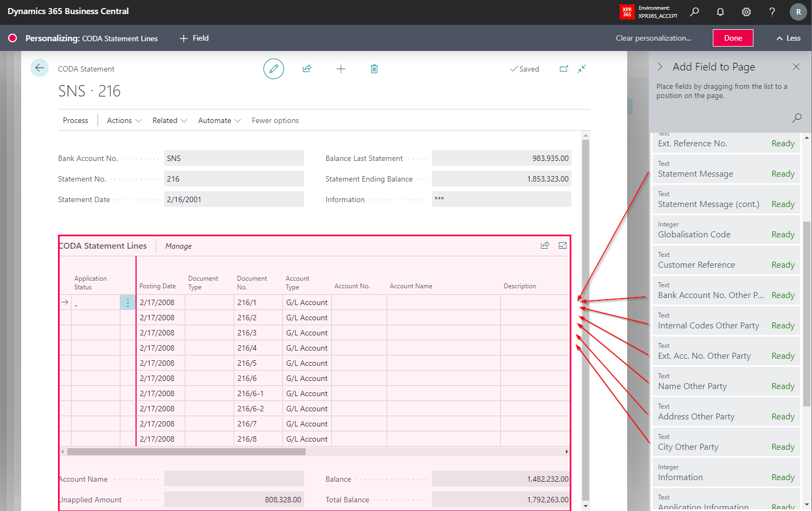Viewport: 812px width, 511px height.
Task: Click the pencil edit icon
Action: (274, 69)
